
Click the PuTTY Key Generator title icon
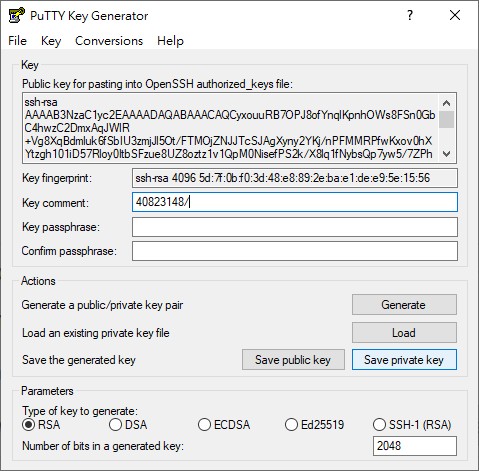click(17, 15)
